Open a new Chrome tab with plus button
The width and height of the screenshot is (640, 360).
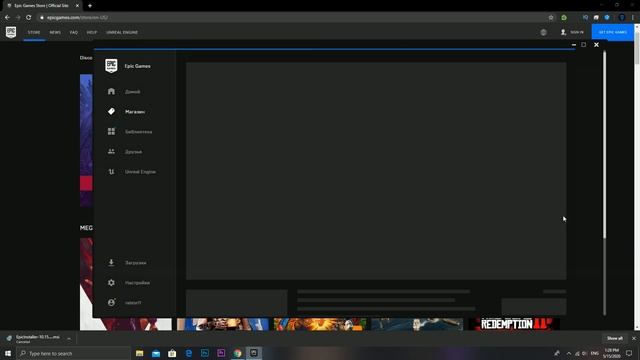pyautogui.click(x=90, y=6)
